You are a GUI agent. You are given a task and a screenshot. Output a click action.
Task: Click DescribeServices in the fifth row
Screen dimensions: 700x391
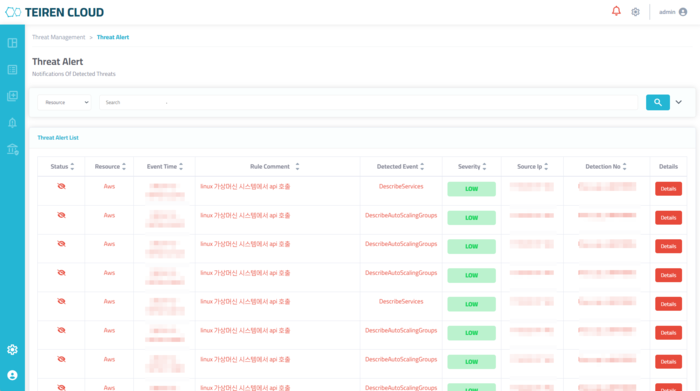(401, 301)
